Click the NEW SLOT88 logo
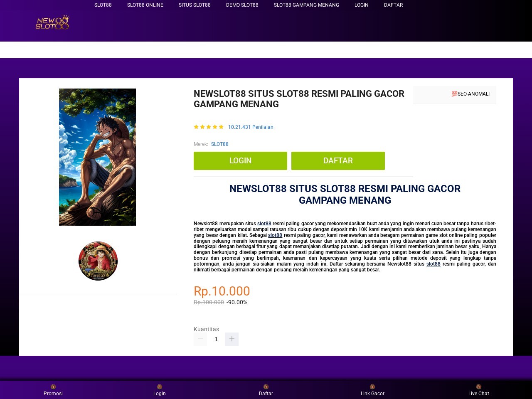The height and width of the screenshot is (399, 532). (52, 22)
